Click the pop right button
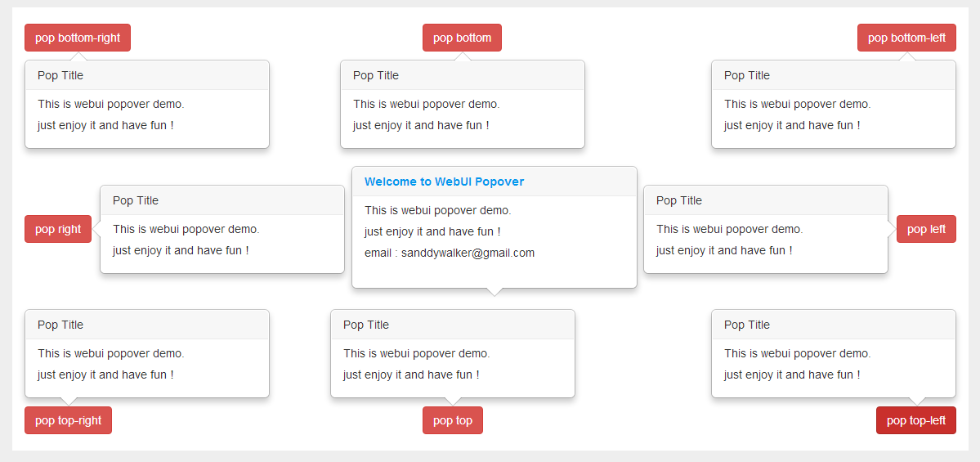This screenshot has width=980, height=462. (58, 229)
